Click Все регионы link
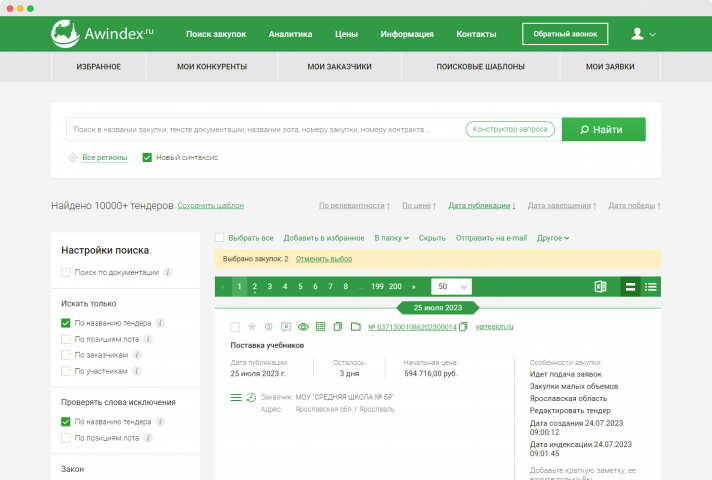Viewport: 712px width, 480px height. pyautogui.click(x=105, y=158)
